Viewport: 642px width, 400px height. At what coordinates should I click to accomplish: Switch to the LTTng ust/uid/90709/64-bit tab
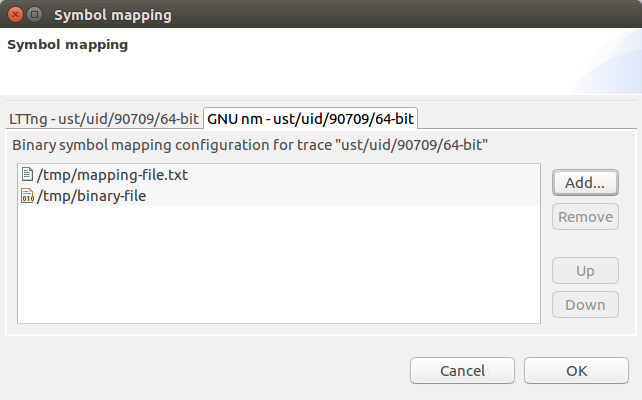(x=103, y=118)
